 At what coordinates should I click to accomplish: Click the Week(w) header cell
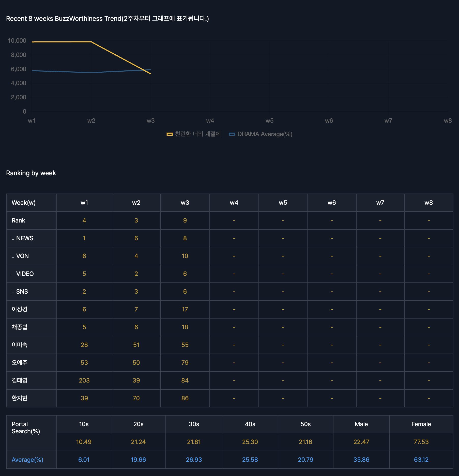pos(24,203)
